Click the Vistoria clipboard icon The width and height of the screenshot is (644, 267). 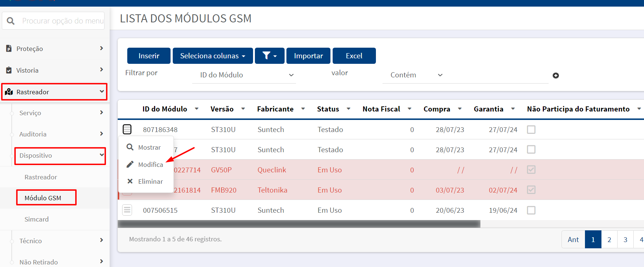9,70
